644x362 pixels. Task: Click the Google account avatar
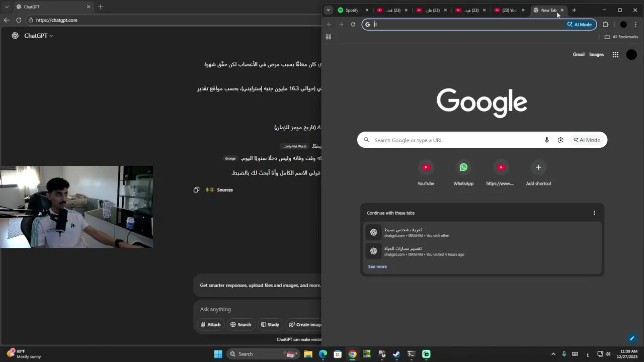click(x=631, y=55)
